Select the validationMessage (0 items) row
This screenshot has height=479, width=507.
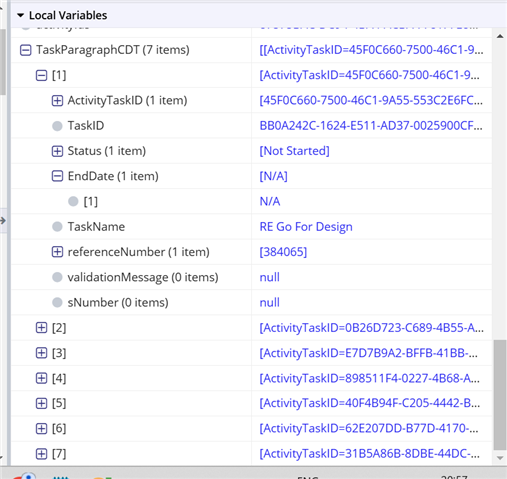252,277
